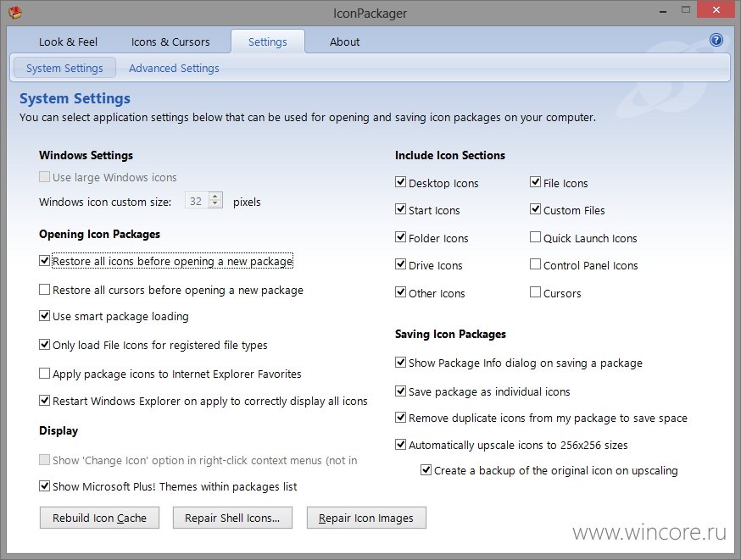The width and height of the screenshot is (741, 560).
Task: Uncheck Only load File Icons for registered types
Action: [x=44, y=345]
